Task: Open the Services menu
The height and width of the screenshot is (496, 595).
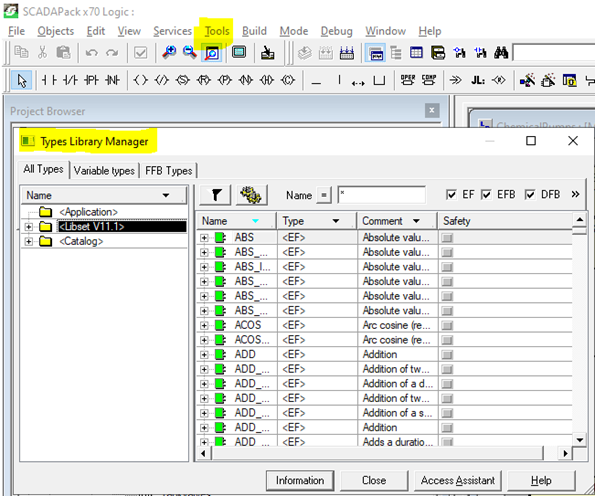Action: pos(172,31)
